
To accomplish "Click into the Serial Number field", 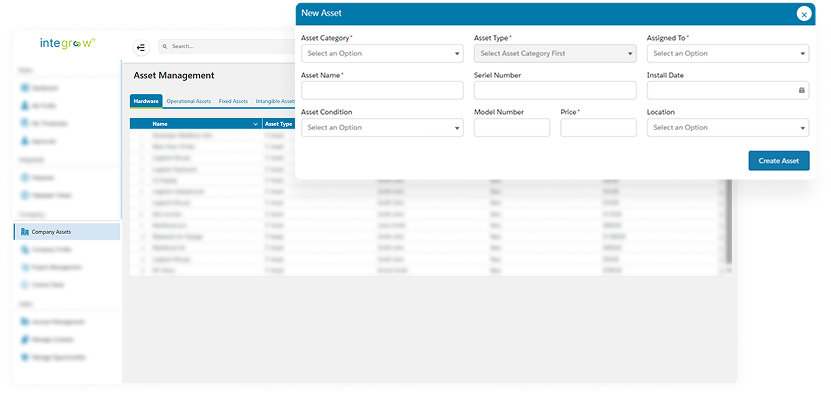I will pyautogui.click(x=555, y=91).
